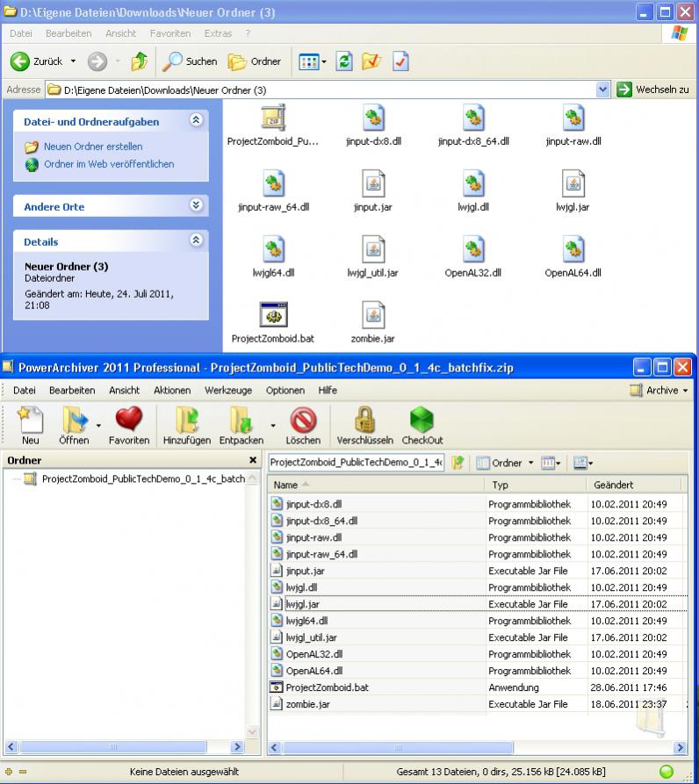Open the Ansicht menu in Explorer
The width and height of the screenshot is (699, 784).
pyautogui.click(x=120, y=33)
